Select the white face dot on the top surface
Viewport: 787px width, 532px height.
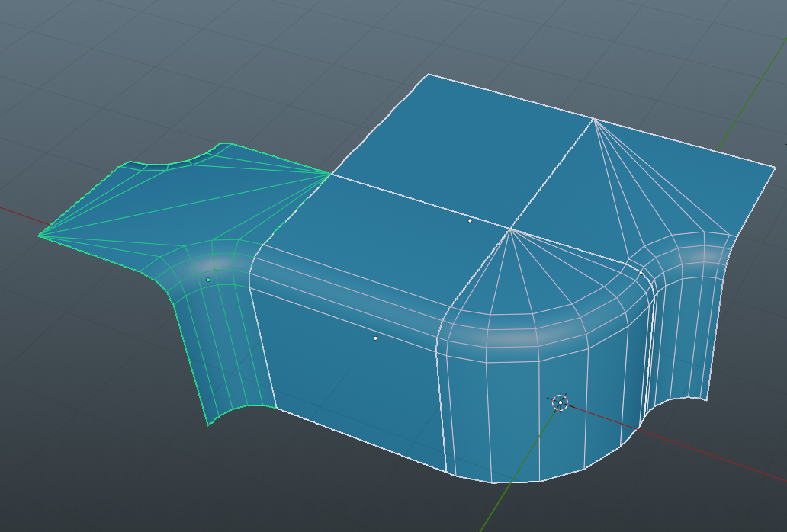click(470, 220)
